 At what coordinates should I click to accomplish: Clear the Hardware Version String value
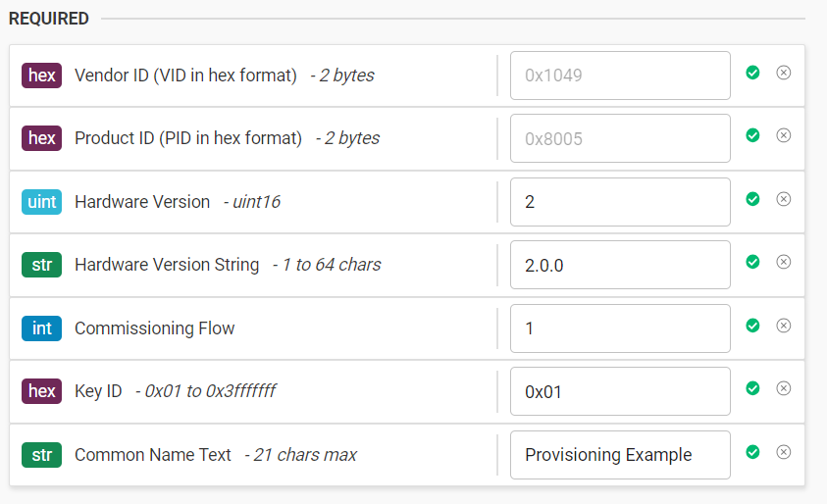click(x=783, y=262)
